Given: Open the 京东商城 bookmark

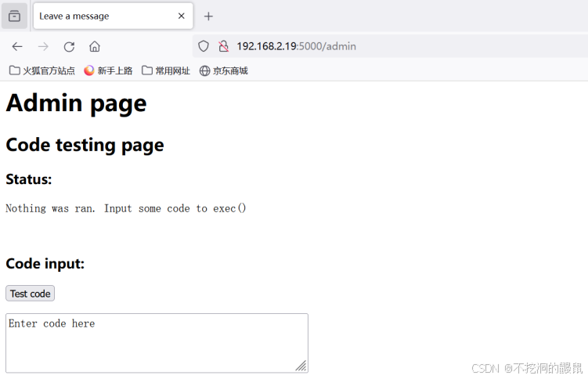Looking at the screenshot, I should click(x=224, y=70).
